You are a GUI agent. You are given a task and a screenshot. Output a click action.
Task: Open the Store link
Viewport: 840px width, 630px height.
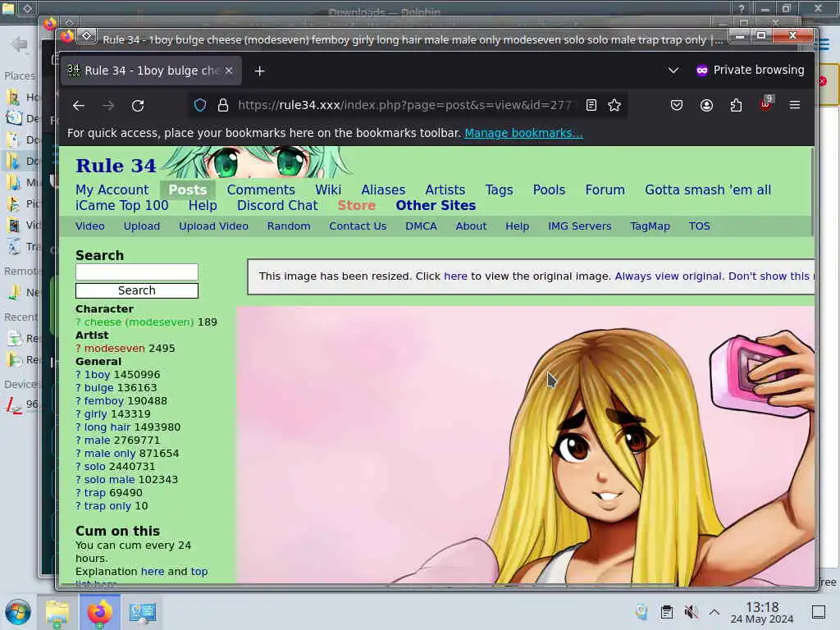(356, 205)
